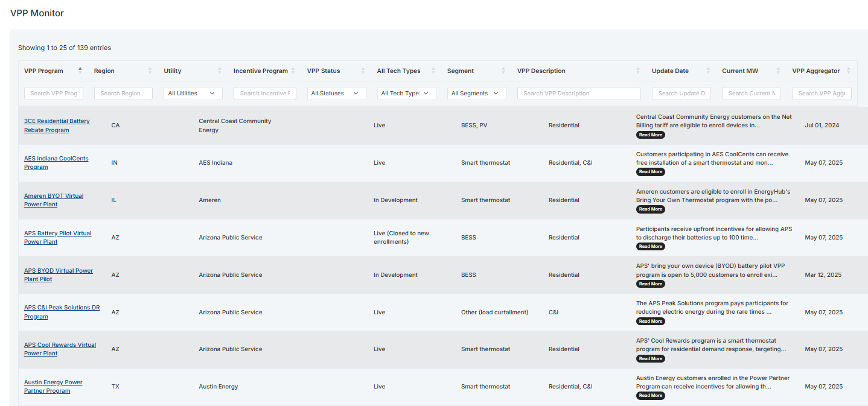Focus the Search VPP Description field

(578, 94)
